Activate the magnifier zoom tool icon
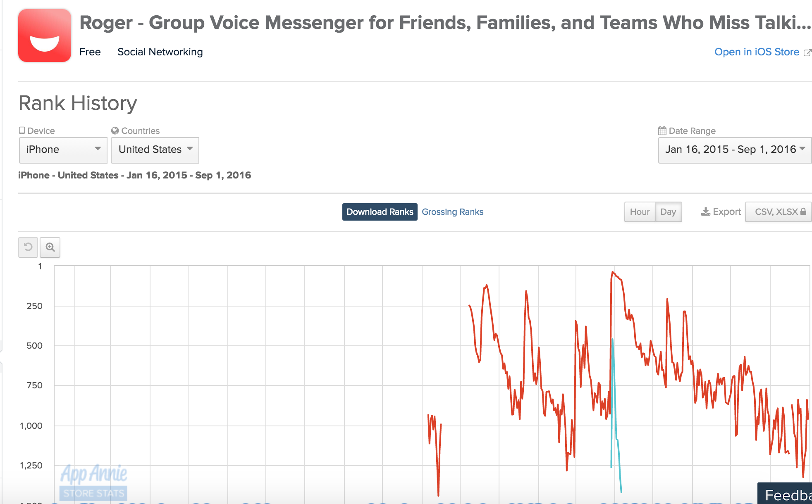The height and width of the screenshot is (504, 812). click(50, 247)
